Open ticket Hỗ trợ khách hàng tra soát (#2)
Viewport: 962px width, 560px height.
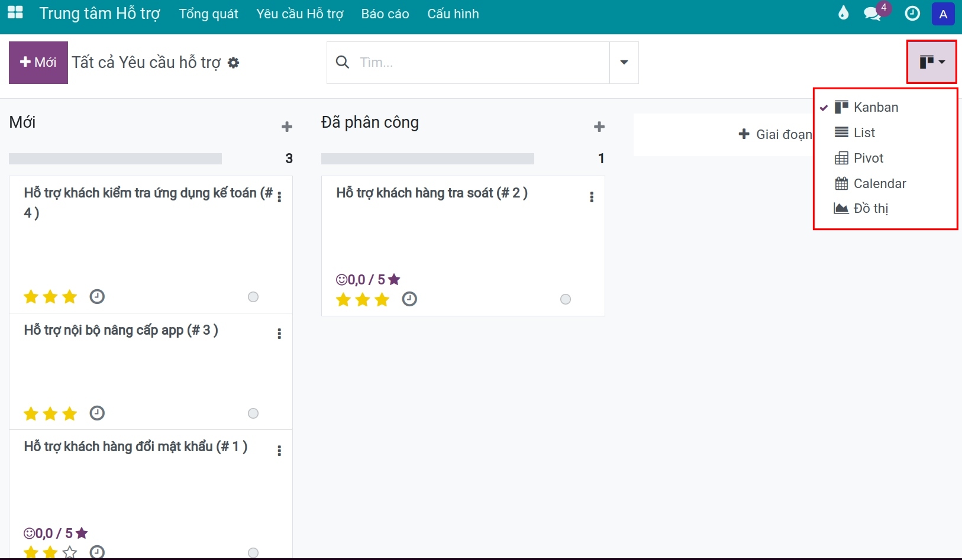tap(432, 193)
